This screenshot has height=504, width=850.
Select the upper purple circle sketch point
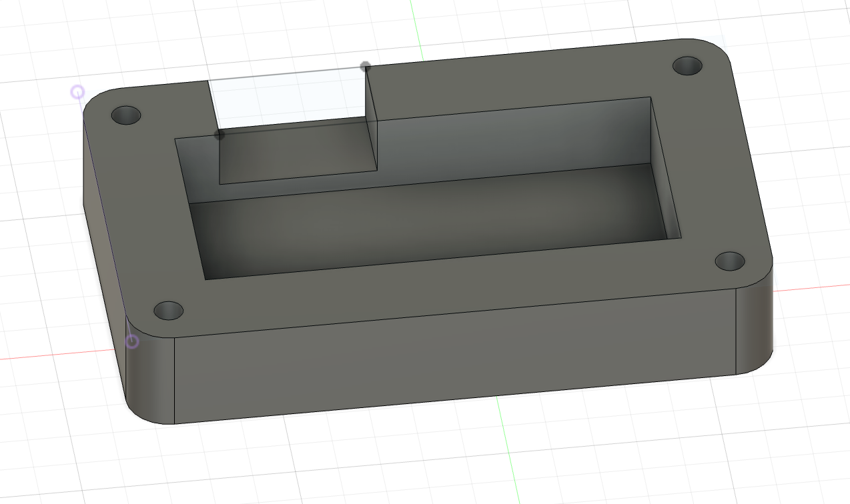(78, 92)
